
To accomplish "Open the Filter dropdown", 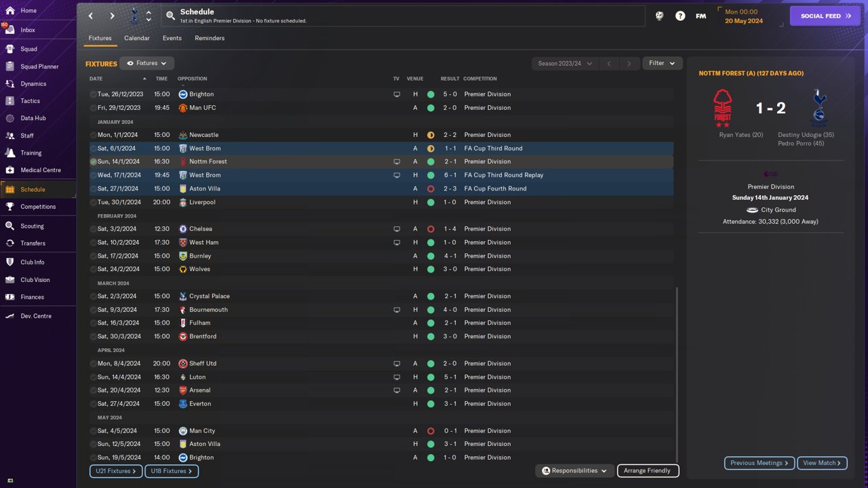I will click(x=662, y=63).
